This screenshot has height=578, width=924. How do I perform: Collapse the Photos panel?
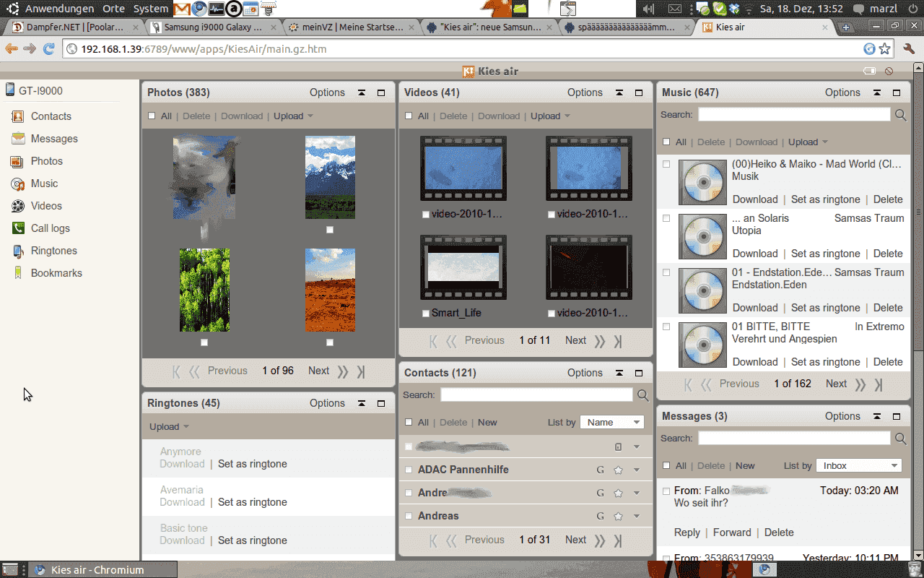click(362, 92)
